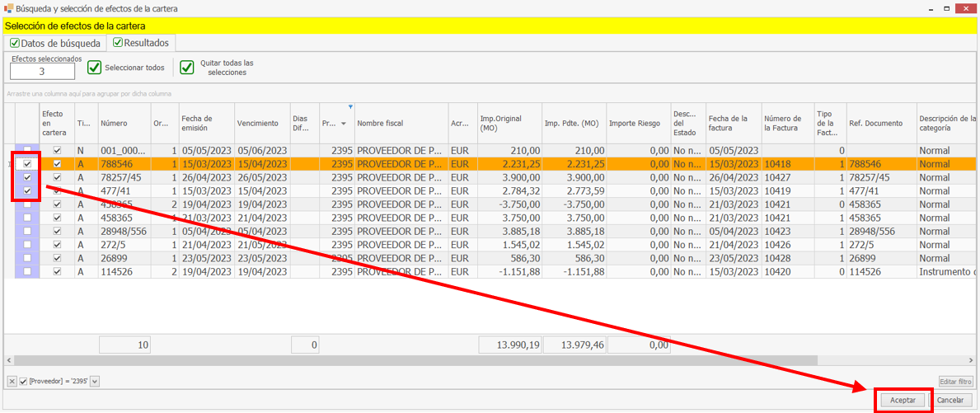Switch to the Datos de búsqueda tab
Viewport: 980px width, 413px height.
[54, 43]
